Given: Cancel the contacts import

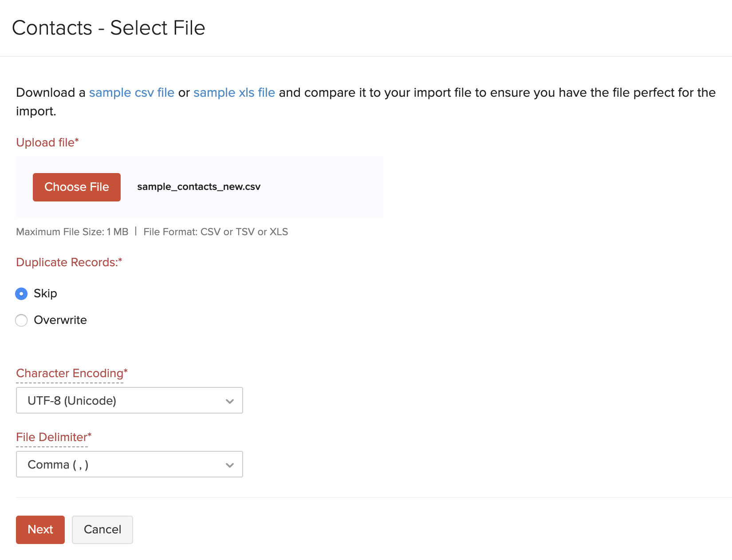Looking at the screenshot, I should pos(102,529).
